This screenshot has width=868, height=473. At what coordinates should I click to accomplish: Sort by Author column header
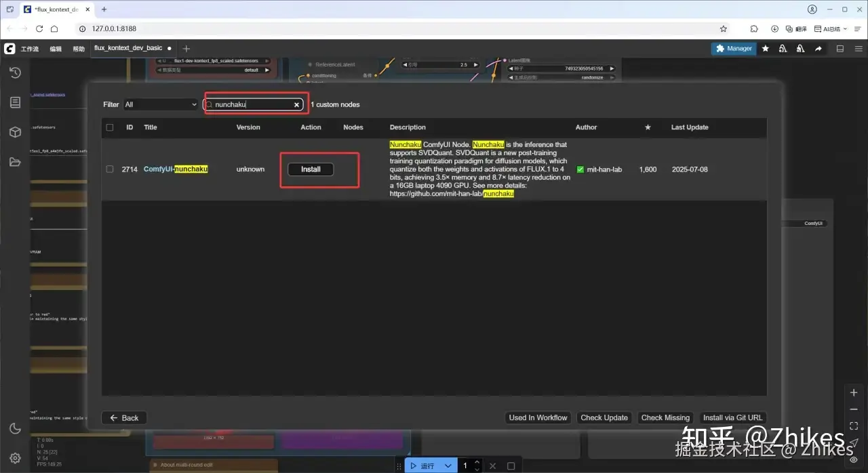(x=587, y=127)
